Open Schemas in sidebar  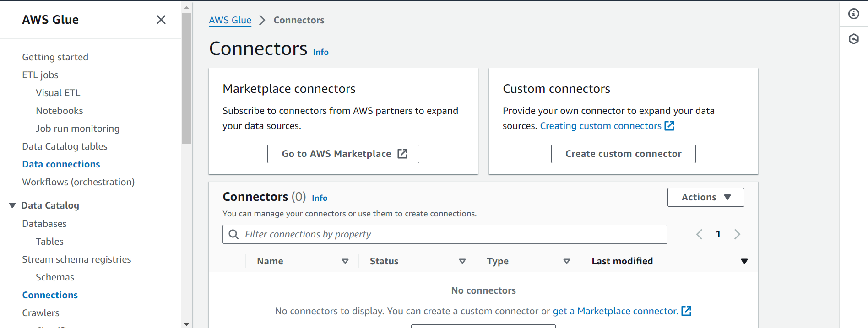(x=55, y=277)
